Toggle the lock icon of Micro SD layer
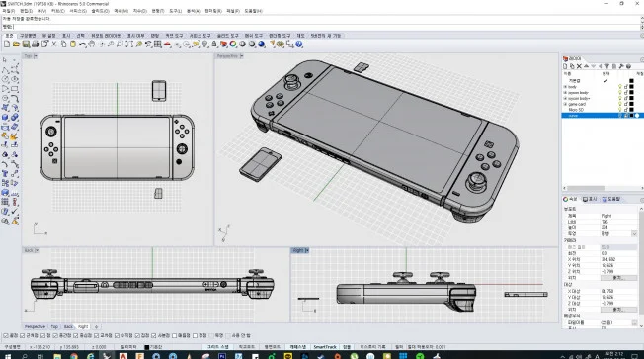This screenshot has height=359, width=644. point(626,110)
